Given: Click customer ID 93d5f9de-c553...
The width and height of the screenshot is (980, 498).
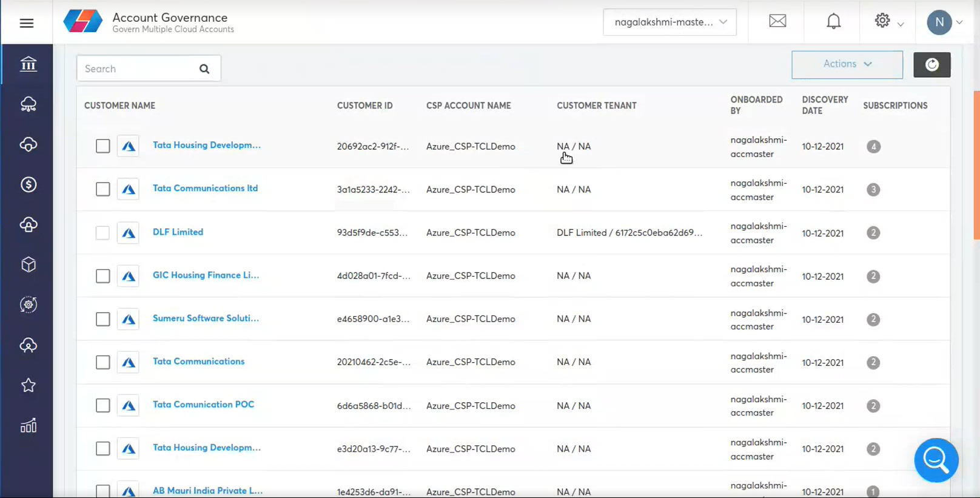Looking at the screenshot, I should coord(372,233).
